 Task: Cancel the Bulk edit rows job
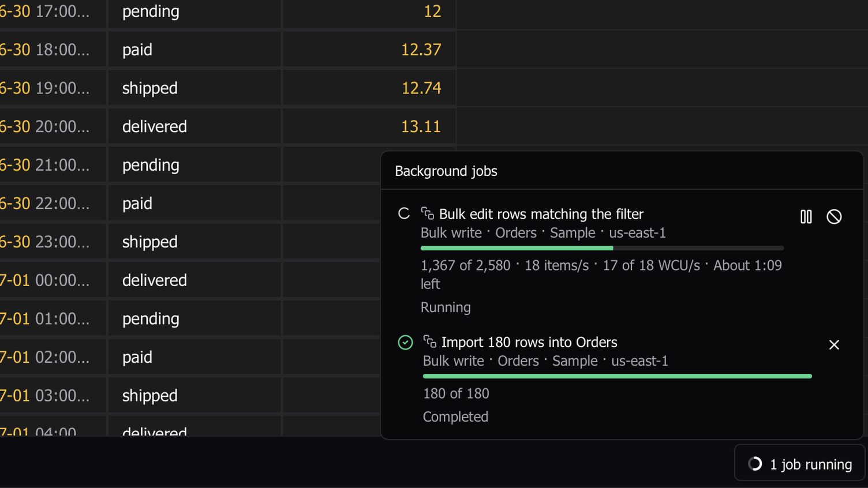pos(834,217)
